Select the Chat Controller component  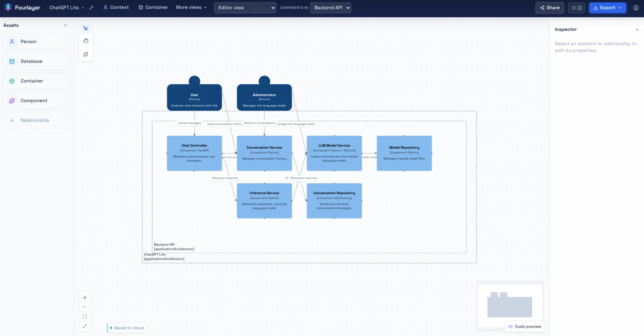[x=194, y=153]
